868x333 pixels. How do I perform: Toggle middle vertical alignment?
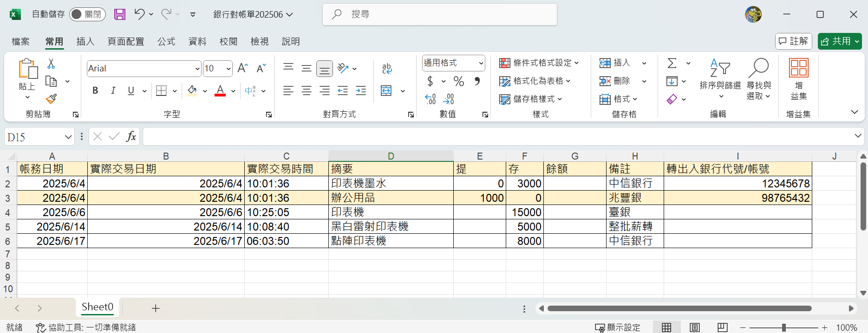point(307,68)
